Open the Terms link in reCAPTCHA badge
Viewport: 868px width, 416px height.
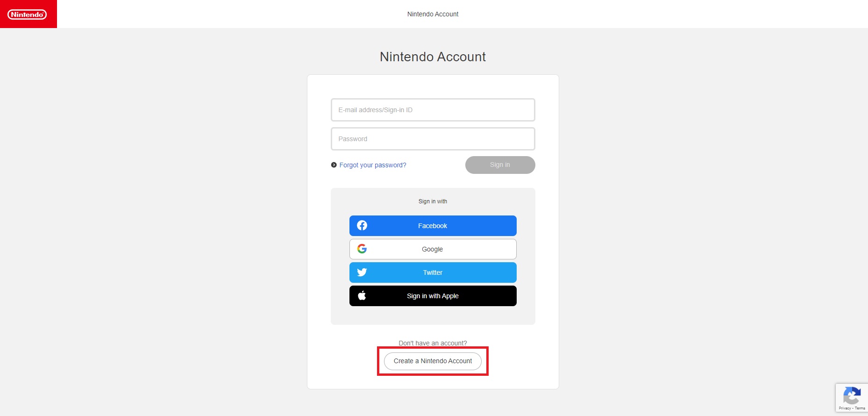(x=861, y=408)
